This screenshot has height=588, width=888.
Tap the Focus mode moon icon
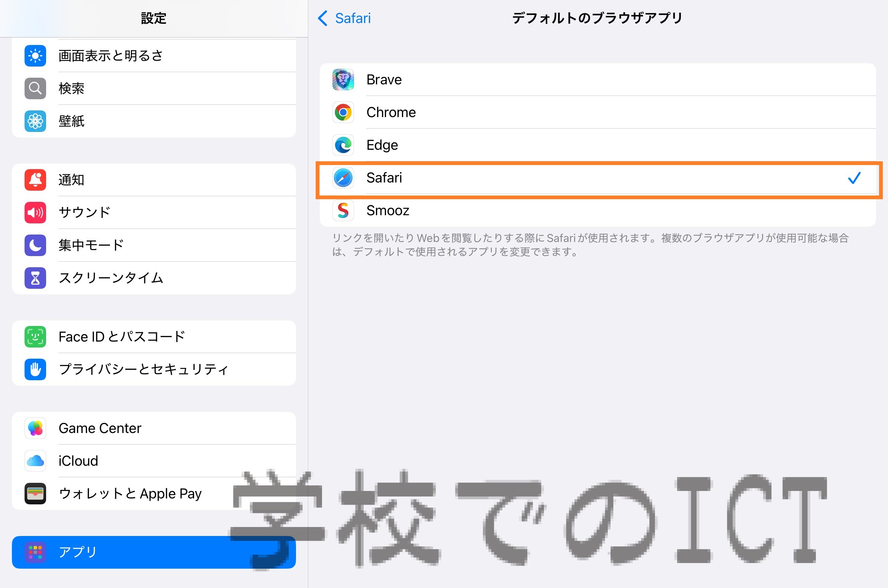[x=35, y=245]
